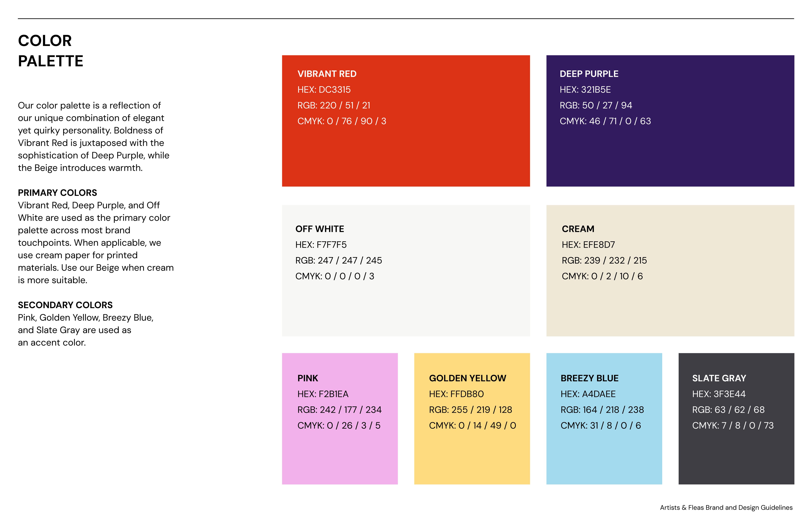This screenshot has width=812, height=526.
Task: Click the COLOR PALETTE page title
Action: (50, 51)
